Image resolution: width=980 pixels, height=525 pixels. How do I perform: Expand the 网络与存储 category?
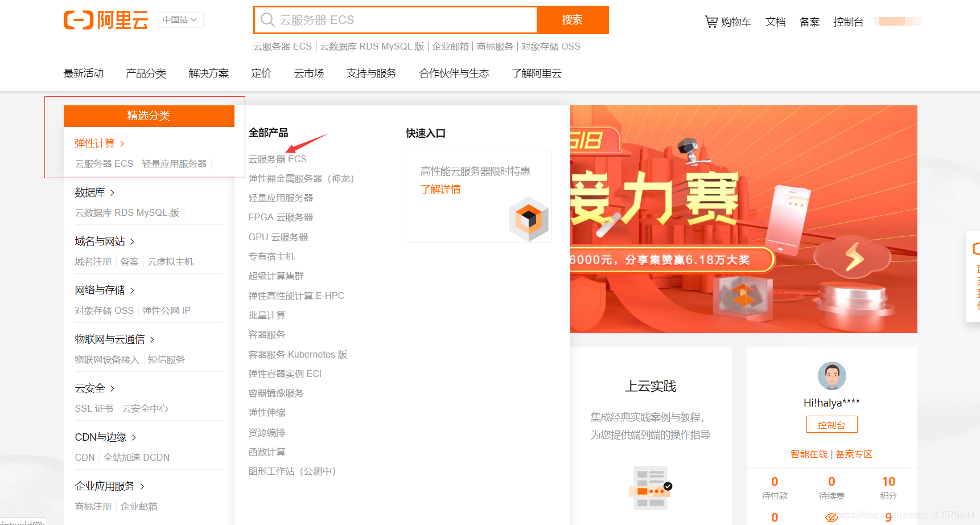pyautogui.click(x=105, y=290)
